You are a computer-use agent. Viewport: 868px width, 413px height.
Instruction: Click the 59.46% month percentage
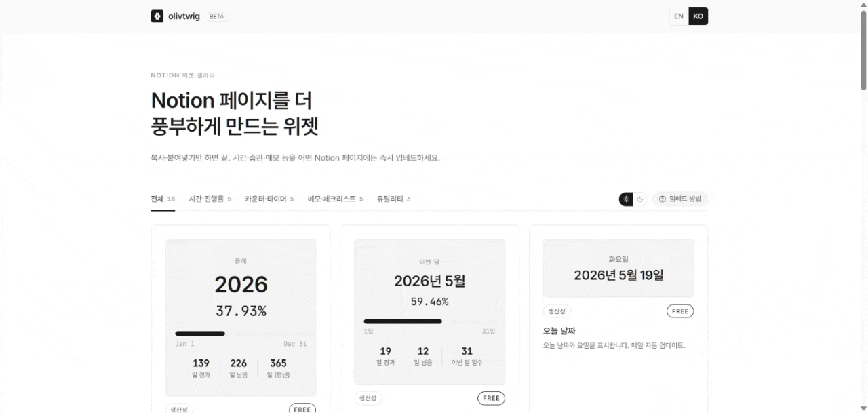[429, 301]
